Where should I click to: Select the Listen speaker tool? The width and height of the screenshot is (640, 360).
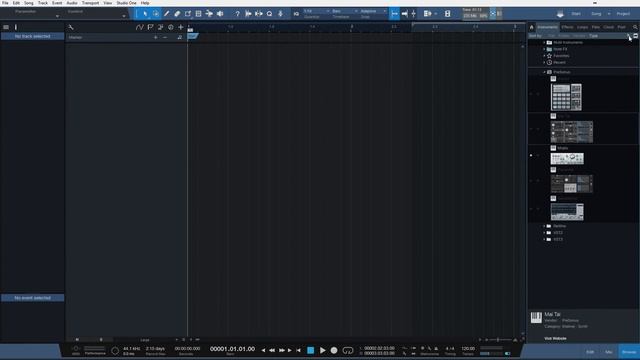[220, 14]
